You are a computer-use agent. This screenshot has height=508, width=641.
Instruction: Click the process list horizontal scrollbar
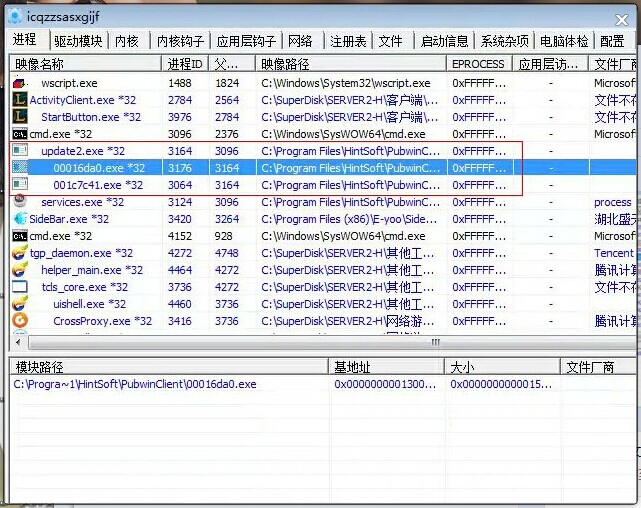click(x=300, y=341)
